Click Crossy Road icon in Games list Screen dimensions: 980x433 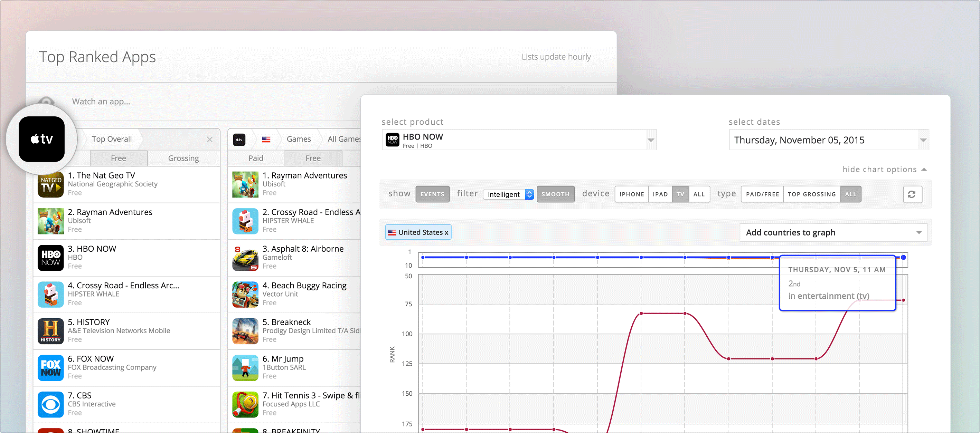click(245, 221)
